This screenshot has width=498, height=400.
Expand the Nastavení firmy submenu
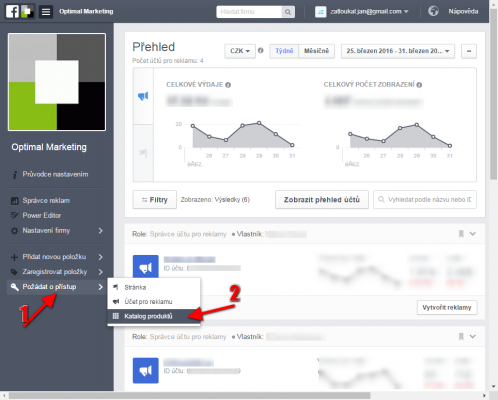tap(57, 231)
